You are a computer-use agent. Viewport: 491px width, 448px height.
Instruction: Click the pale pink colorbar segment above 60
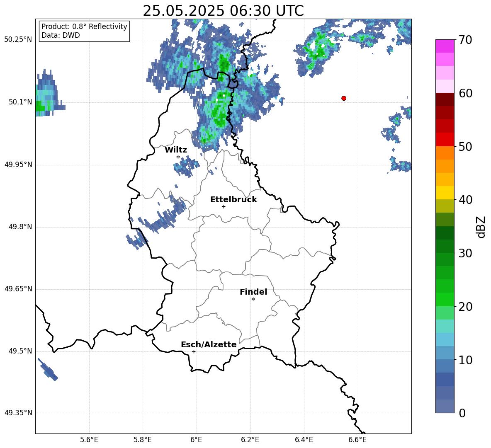tap(445, 86)
